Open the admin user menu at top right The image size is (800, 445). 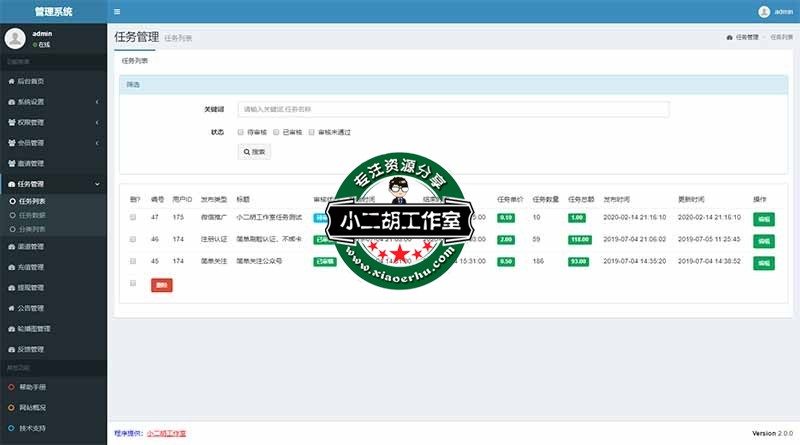coord(776,12)
